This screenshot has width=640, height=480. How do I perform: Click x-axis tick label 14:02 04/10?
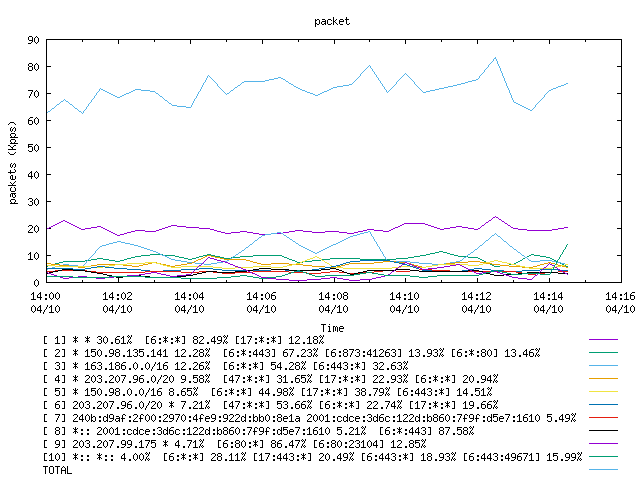tap(118, 302)
